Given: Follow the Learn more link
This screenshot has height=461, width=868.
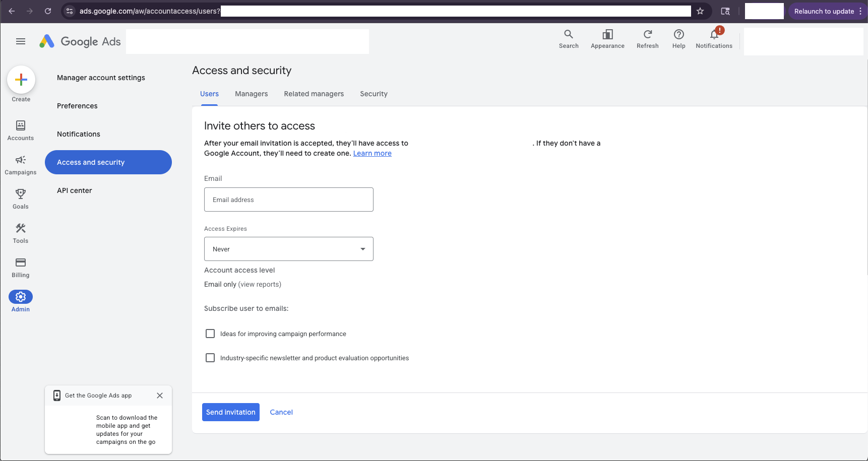Looking at the screenshot, I should pos(373,153).
